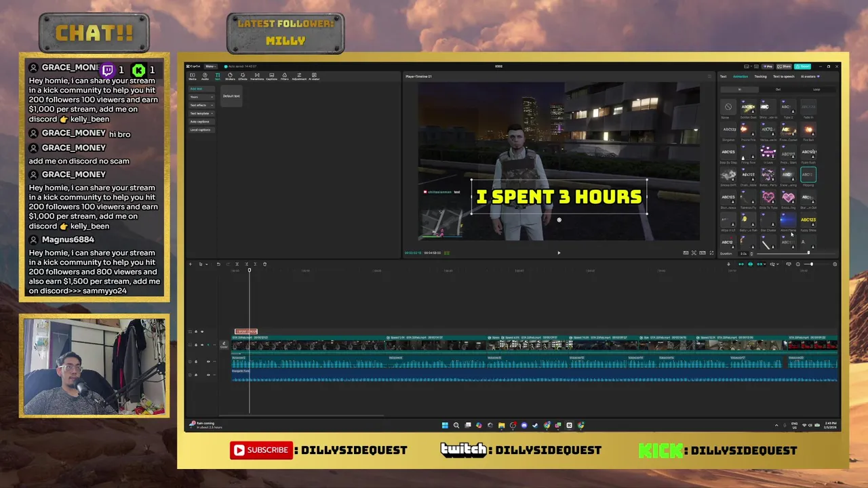This screenshot has height=488, width=868.
Task: Toggle main track magnet in timeline toolbar
Action: [x=741, y=264]
